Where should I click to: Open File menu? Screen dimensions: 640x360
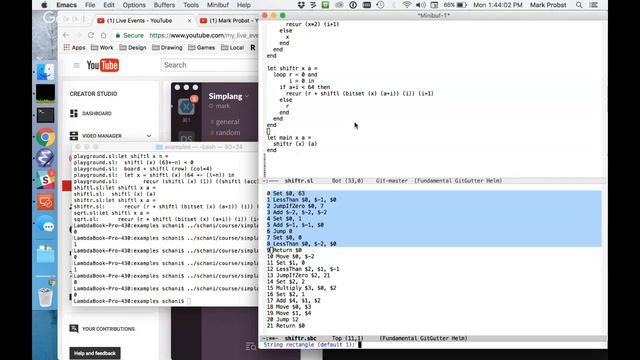tap(90, 5)
